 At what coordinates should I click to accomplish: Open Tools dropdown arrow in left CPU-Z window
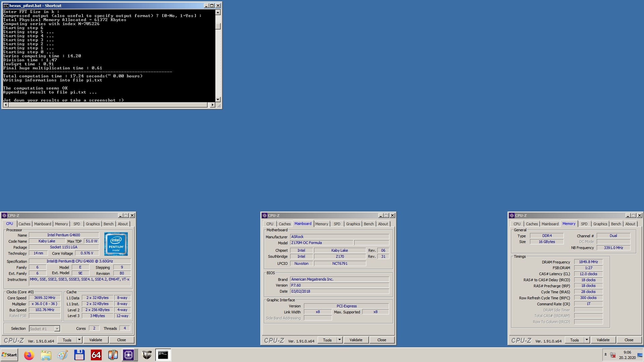click(x=79, y=340)
